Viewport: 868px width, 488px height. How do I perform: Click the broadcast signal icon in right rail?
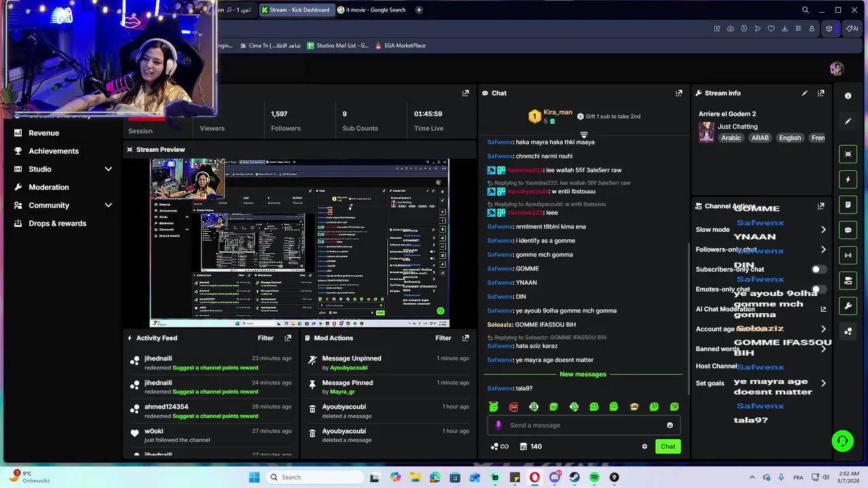click(x=848, y=256)
